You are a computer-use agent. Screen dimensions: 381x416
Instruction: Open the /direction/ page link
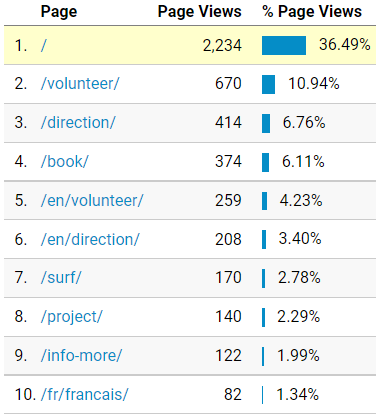tap(78, 123)
